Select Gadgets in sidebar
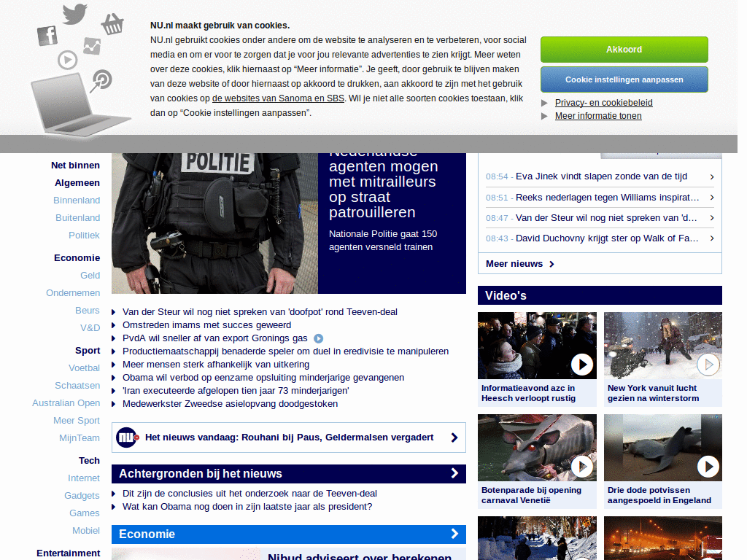 (82, 496)
